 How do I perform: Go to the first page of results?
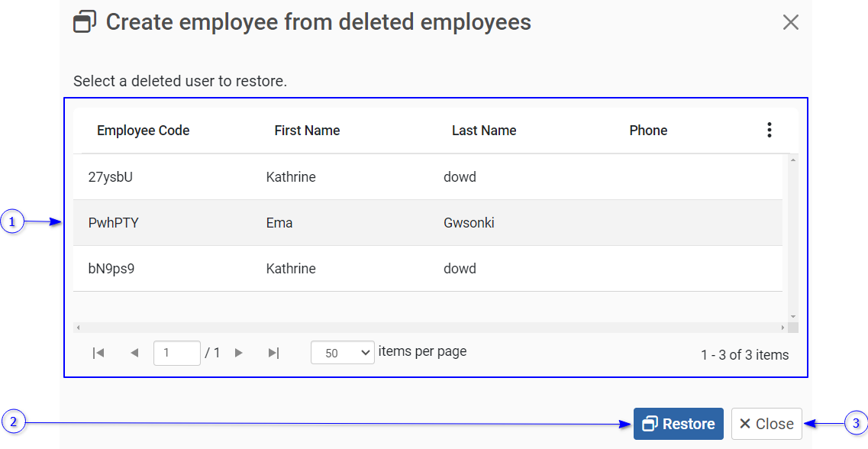click(98, 353)
